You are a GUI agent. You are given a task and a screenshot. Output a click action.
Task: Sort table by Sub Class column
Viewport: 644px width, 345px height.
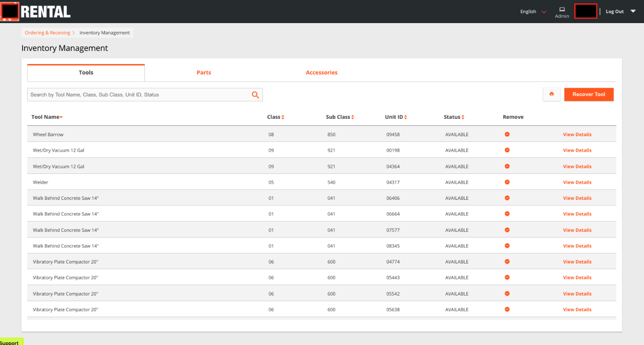point(340,117)
